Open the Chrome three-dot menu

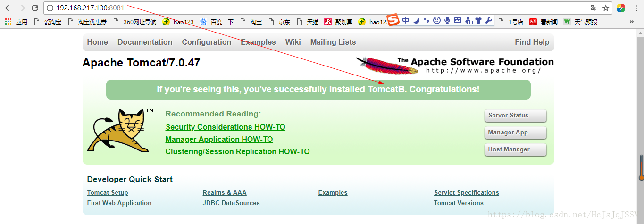[635, 8]
